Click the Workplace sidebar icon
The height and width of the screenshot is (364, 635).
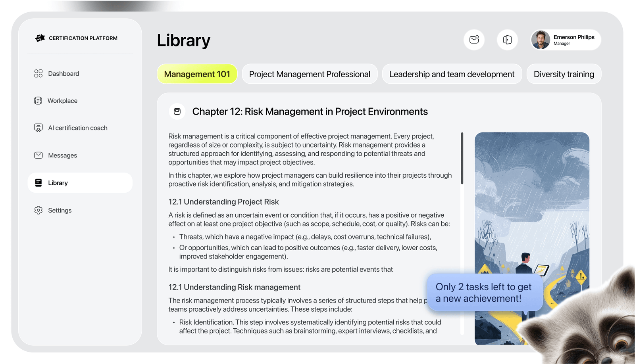(38, 101)
